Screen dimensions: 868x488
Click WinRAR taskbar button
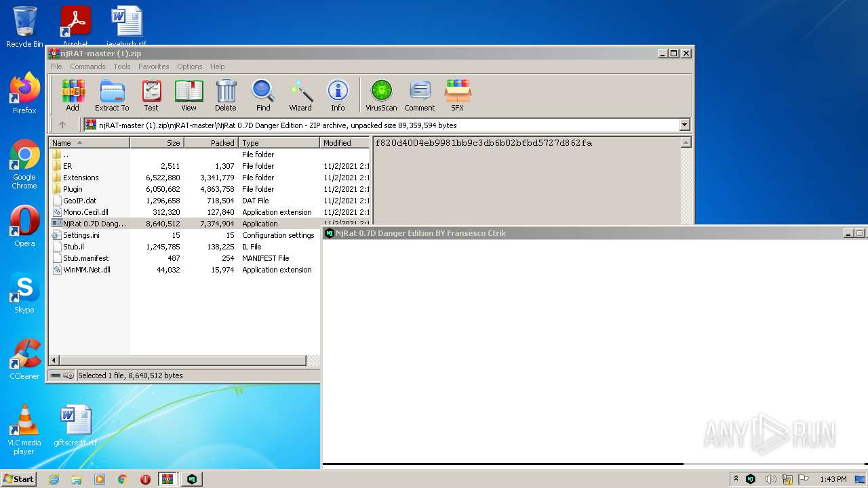click(167, 479)
